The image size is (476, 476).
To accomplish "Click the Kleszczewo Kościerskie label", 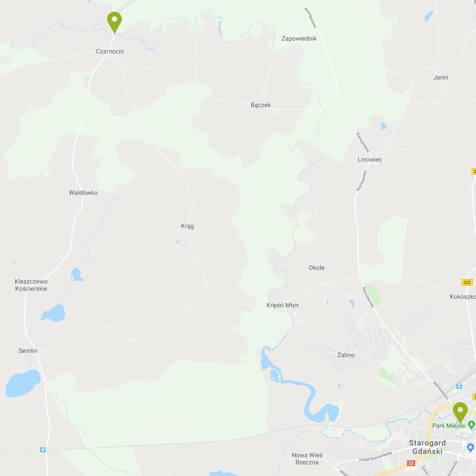I will [x=31, y=285].
